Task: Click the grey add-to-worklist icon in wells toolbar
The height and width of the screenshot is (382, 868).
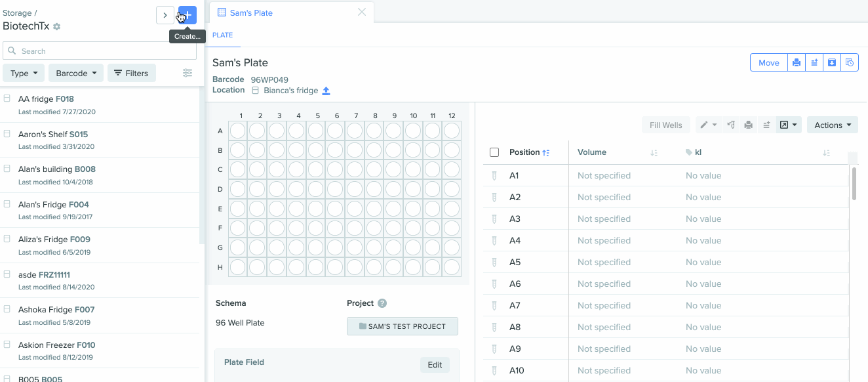Action: [x=766, y=125]
